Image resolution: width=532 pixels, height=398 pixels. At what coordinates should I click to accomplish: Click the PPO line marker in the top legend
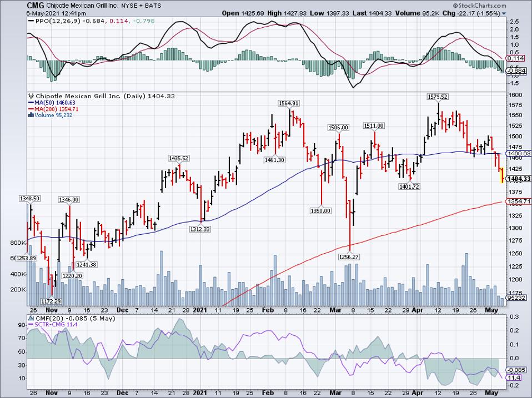(x=31, y=21)
